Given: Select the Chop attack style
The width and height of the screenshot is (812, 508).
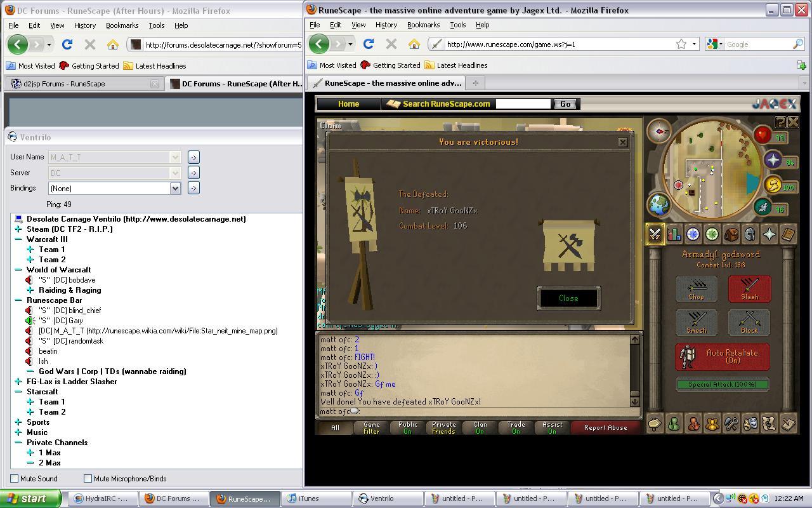Looking at the screenshot, I should pos(697,289).
